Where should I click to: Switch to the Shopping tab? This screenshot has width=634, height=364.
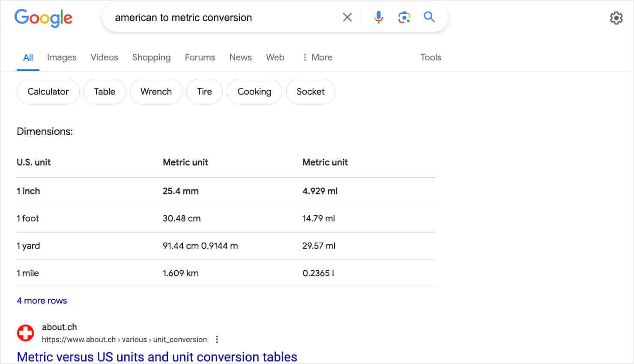tap(151, 57)
